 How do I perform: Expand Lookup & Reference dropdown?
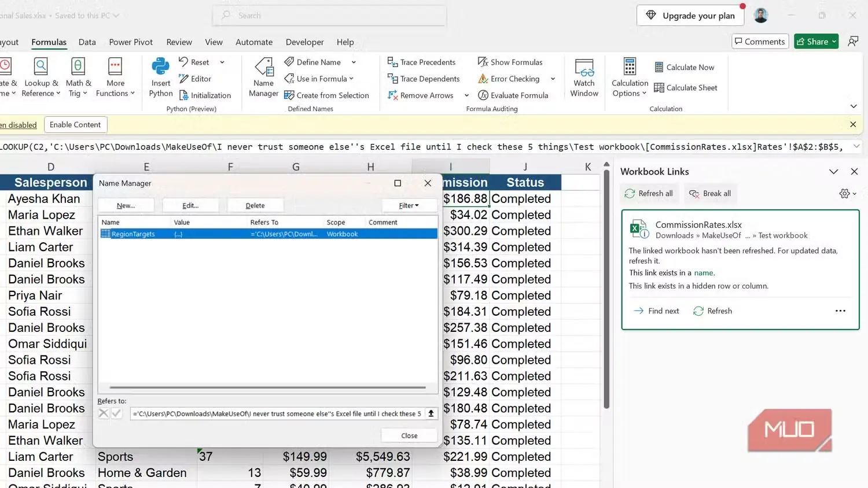pyautogui.click(x=41, y=77)
